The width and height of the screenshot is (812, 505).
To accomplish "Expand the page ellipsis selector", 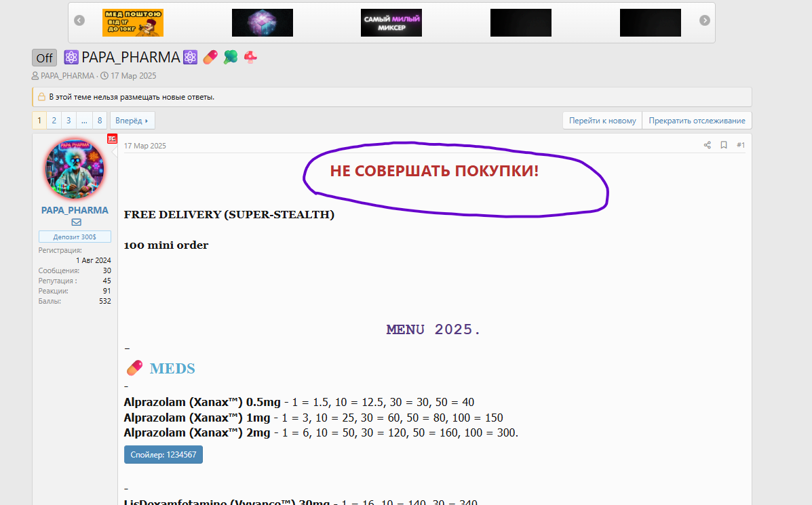I will 84,121.
